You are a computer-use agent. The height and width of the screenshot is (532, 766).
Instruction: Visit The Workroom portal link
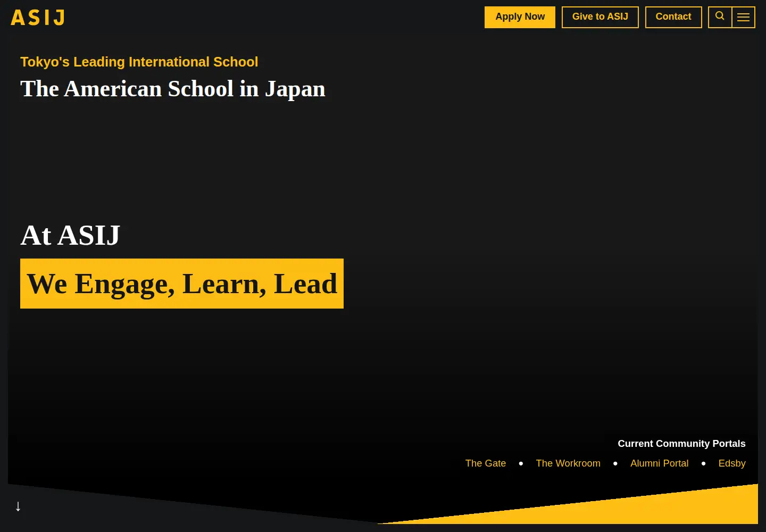pyautogui.click(x=568, y=463)
